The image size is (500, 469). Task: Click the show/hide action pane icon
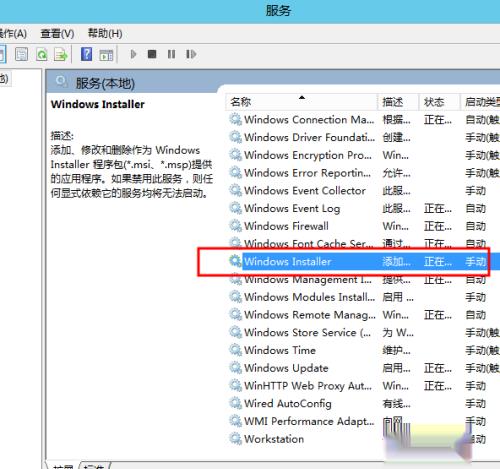tap(106, 55)
